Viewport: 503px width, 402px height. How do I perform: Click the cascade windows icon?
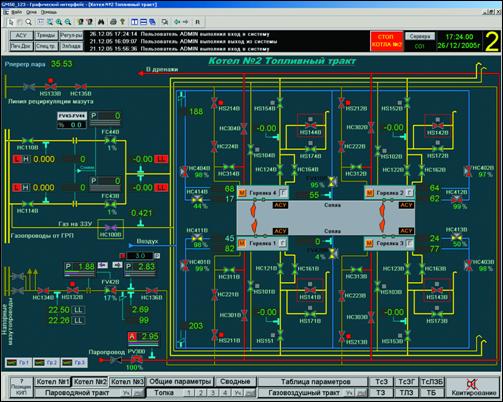pyautogui.click(x=152, y=22)
